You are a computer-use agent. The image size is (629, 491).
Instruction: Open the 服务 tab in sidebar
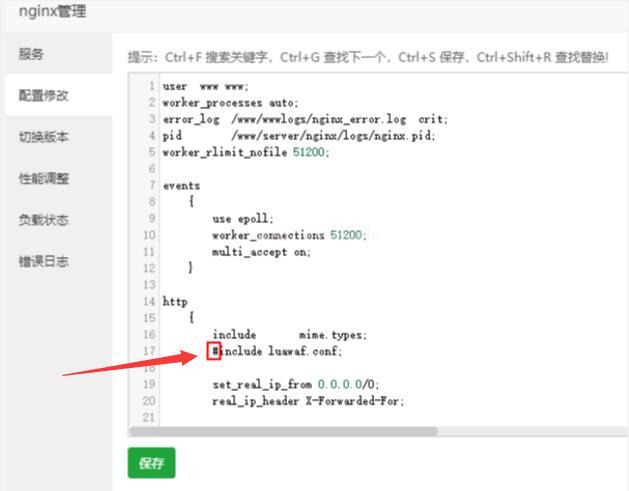[32, 54]
